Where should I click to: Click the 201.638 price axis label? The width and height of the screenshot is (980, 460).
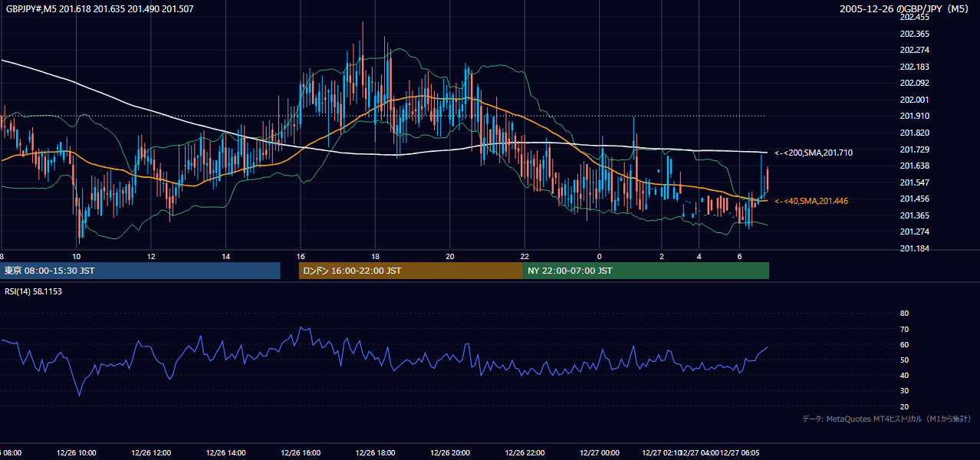pos(914,166)
